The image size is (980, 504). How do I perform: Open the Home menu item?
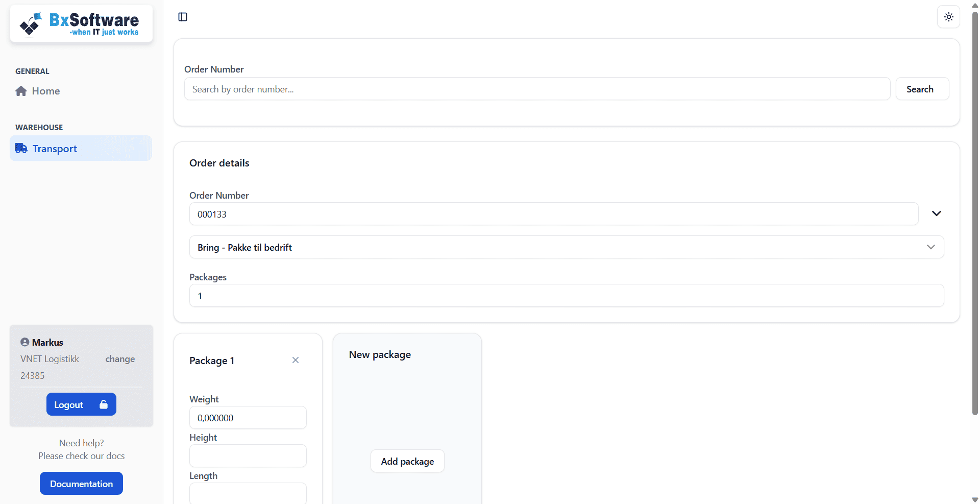(46, 91)
